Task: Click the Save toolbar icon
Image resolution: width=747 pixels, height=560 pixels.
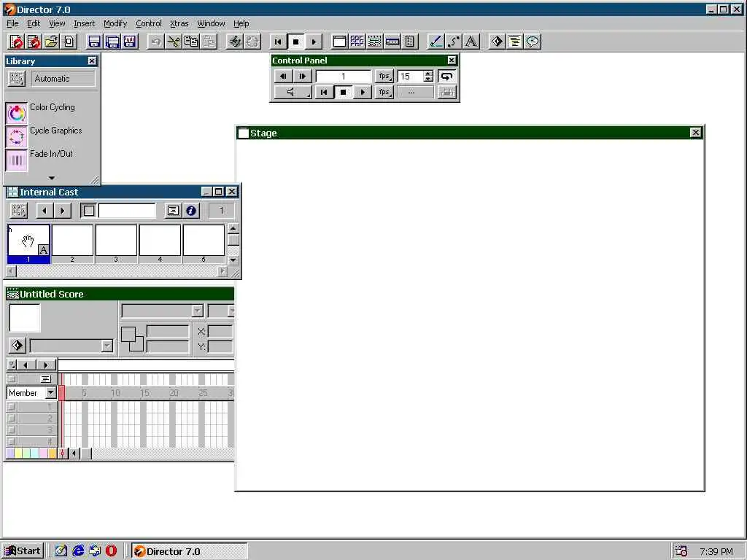Action: (94, 42)
